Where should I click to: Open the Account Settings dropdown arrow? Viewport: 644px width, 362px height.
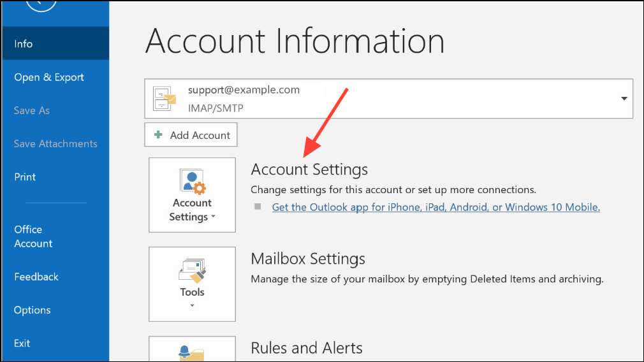(213, 217)
